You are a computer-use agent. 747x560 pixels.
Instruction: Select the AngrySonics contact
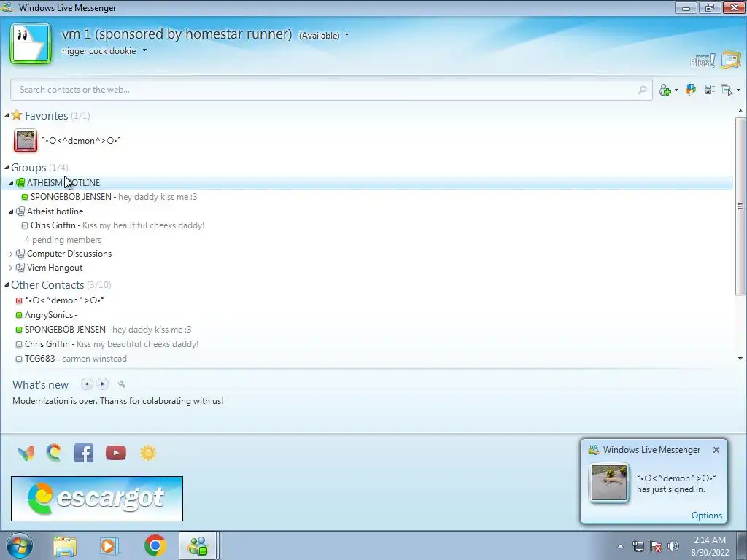(46, 315)
